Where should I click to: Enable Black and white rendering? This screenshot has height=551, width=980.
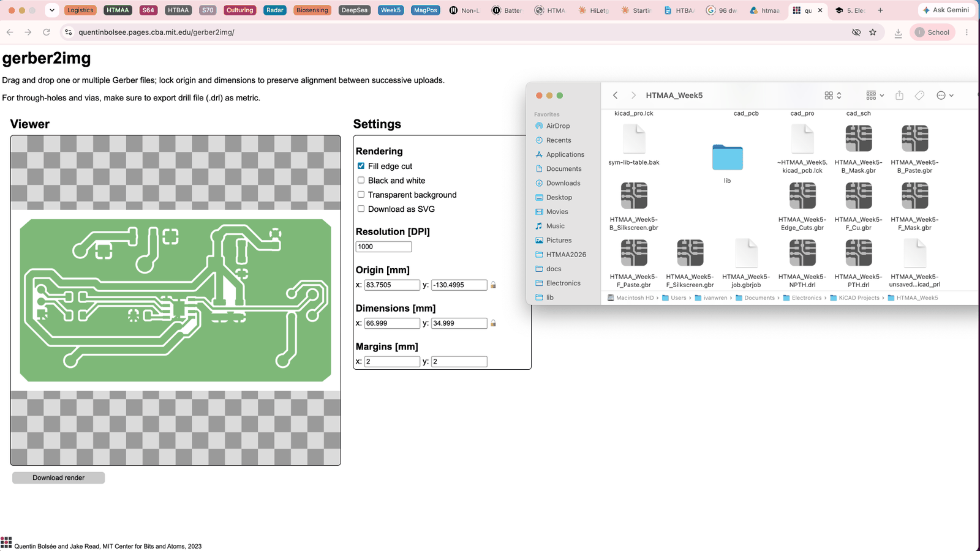[x=361, y=180]
